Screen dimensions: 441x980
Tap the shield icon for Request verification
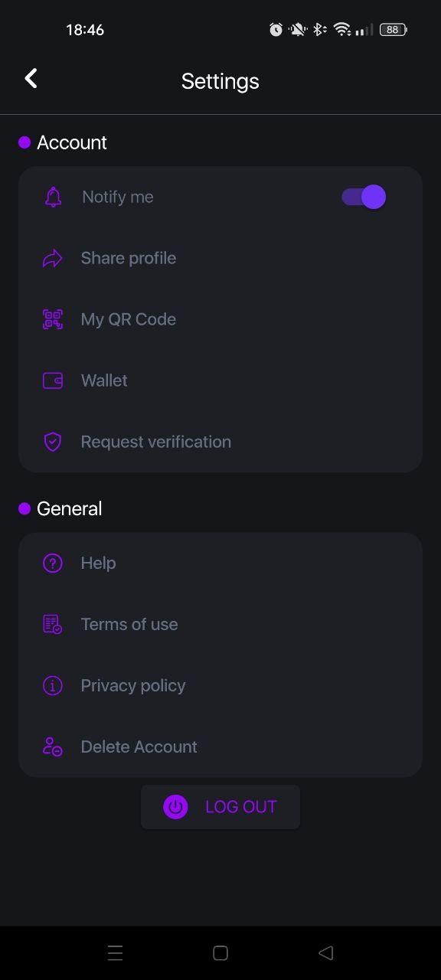click(52, 442)
